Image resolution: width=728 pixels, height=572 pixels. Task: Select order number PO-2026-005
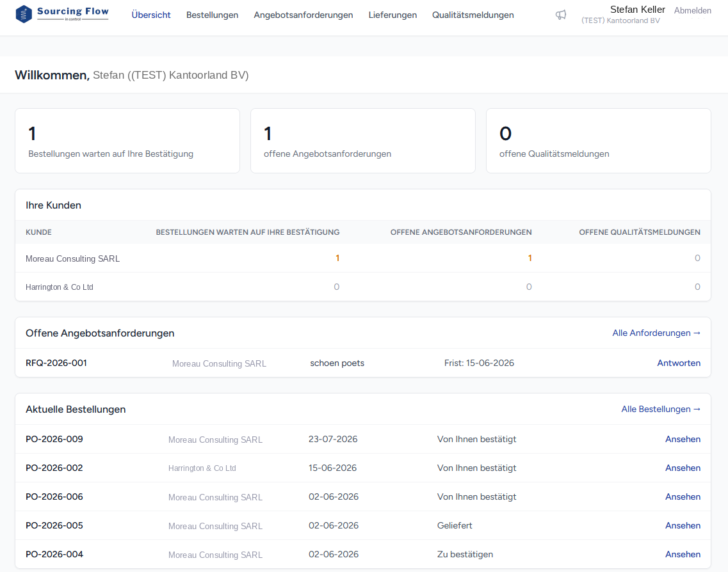click(x=54, y=525)
